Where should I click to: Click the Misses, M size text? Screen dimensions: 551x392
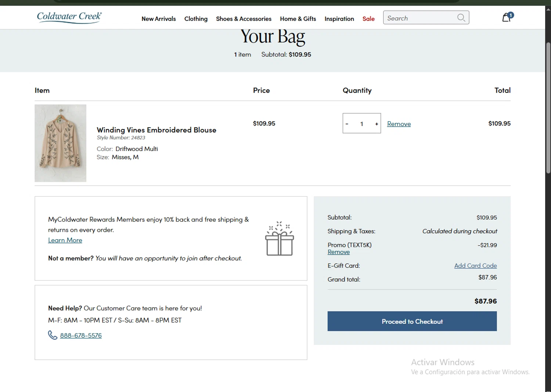coord(125,157)
